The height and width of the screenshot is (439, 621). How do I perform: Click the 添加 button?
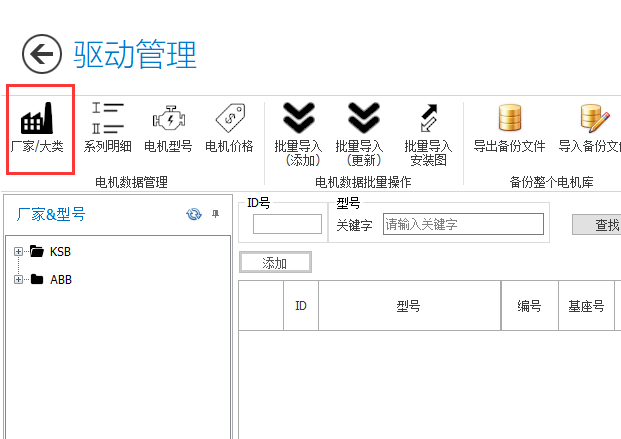275,262
